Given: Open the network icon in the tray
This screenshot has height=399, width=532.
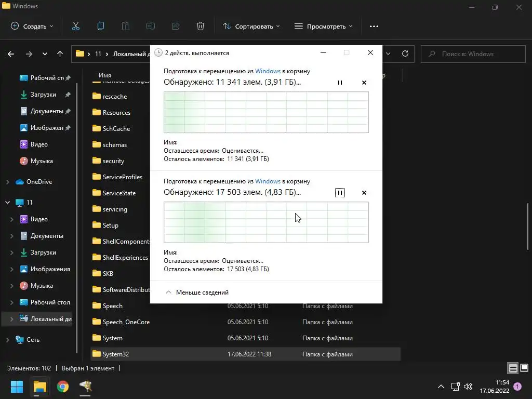Looking at the screenshot, I should coord(455,387).
